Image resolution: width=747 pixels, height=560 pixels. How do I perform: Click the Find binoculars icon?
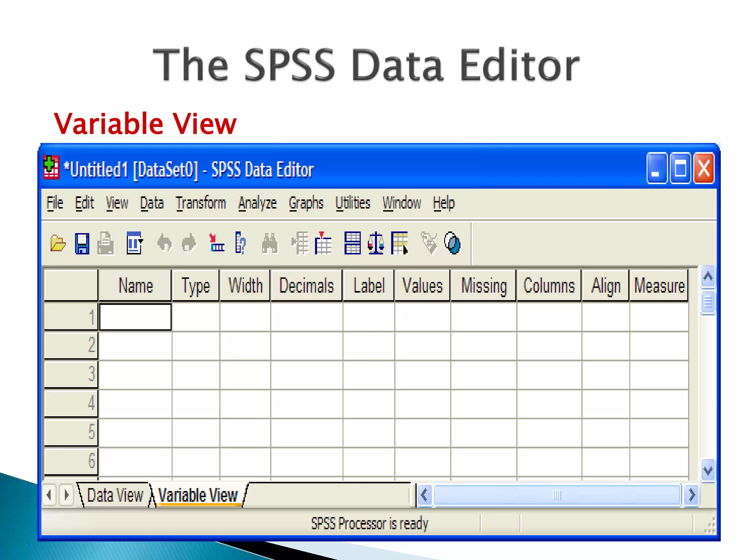click(270, 243)
